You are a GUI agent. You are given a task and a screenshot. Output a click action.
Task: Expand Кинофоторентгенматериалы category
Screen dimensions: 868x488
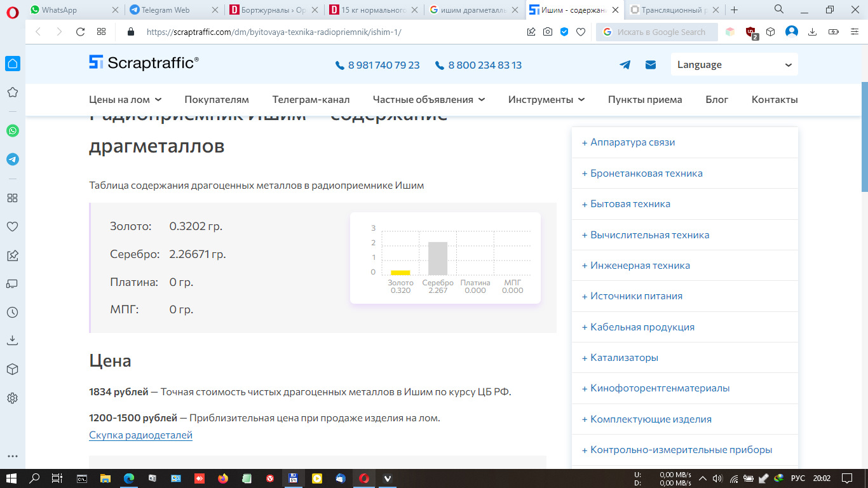click(684, 388)
